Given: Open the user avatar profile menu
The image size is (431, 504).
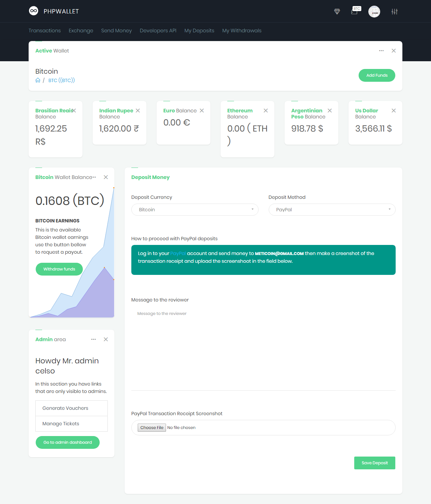Looking at the screenshot, I should 374,12.
